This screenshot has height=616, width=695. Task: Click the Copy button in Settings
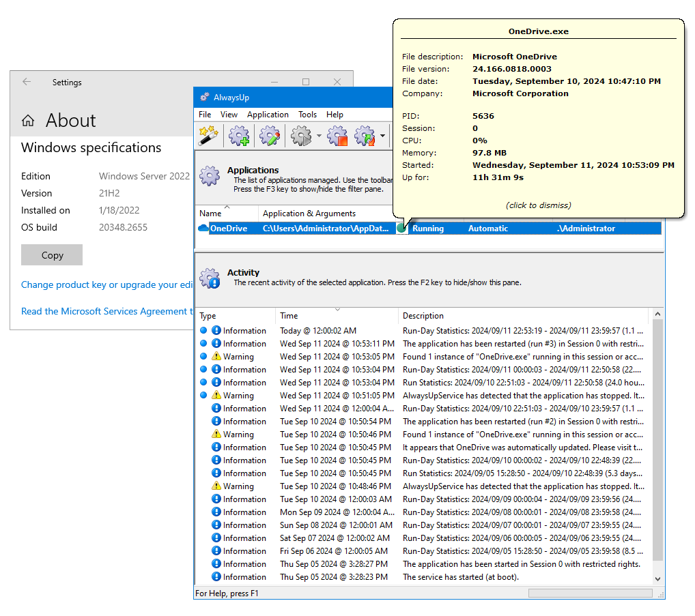tap(52, 255)
